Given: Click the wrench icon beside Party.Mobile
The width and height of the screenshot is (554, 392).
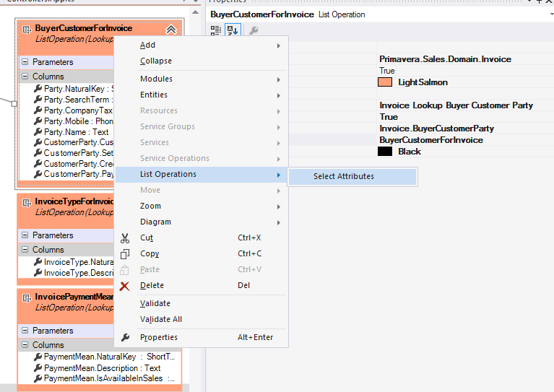Looking at the screenshot, I should 38,121.
